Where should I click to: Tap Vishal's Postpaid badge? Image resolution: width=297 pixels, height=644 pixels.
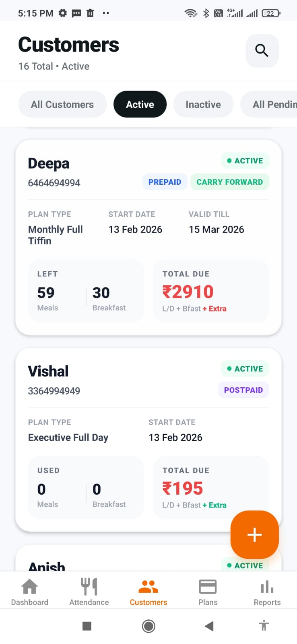(x=243, y=390)
